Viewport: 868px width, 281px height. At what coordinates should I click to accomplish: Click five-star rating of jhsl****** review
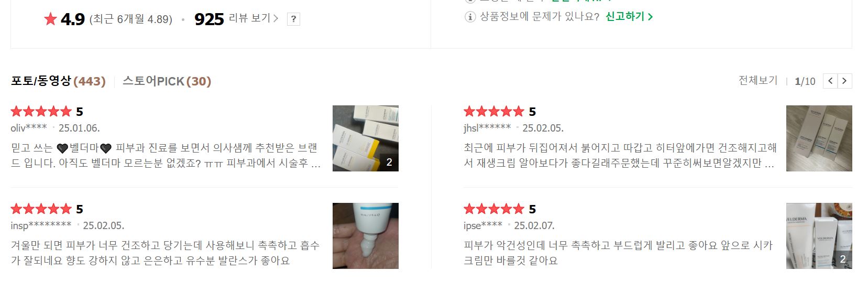(x=494, y=111)
